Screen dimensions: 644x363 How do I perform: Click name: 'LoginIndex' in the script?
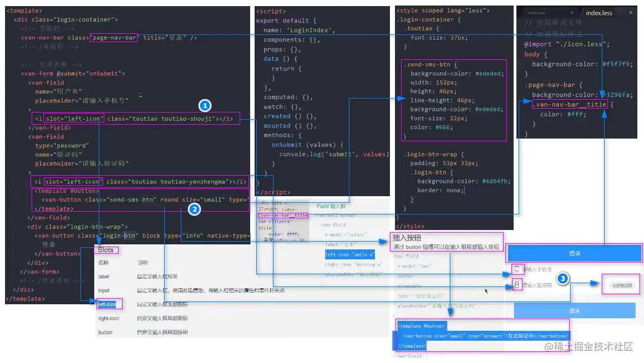click(x=299, y=30)
